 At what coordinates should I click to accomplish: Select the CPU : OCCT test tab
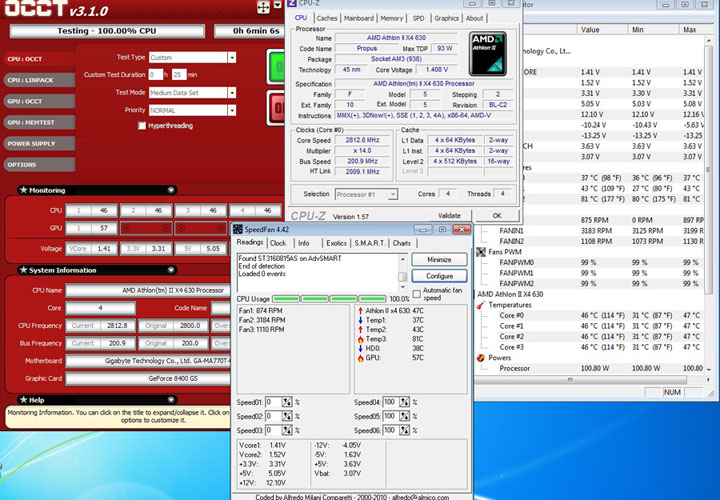click(x=39, y=59)
